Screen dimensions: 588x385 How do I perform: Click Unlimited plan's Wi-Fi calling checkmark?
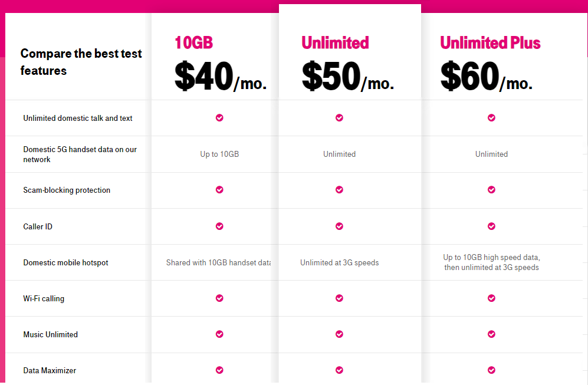click(x=339, y=298)
